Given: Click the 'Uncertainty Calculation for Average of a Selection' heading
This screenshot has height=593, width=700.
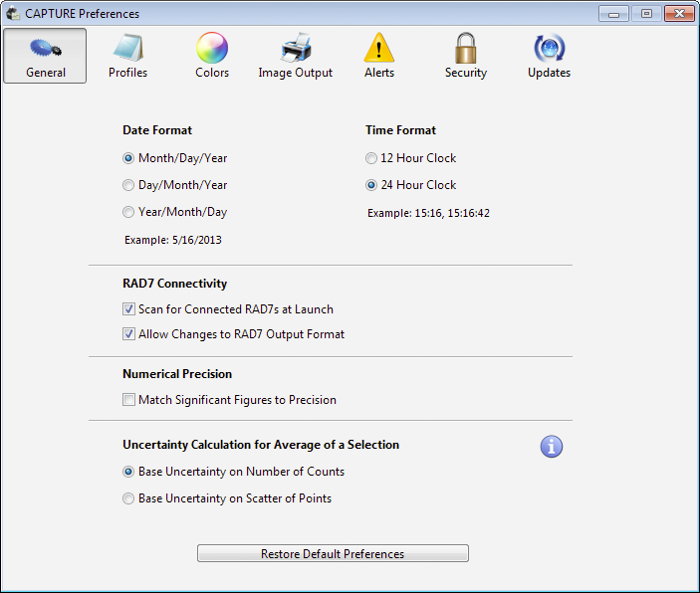Looking at the screenshot, I should coord(261,445).
